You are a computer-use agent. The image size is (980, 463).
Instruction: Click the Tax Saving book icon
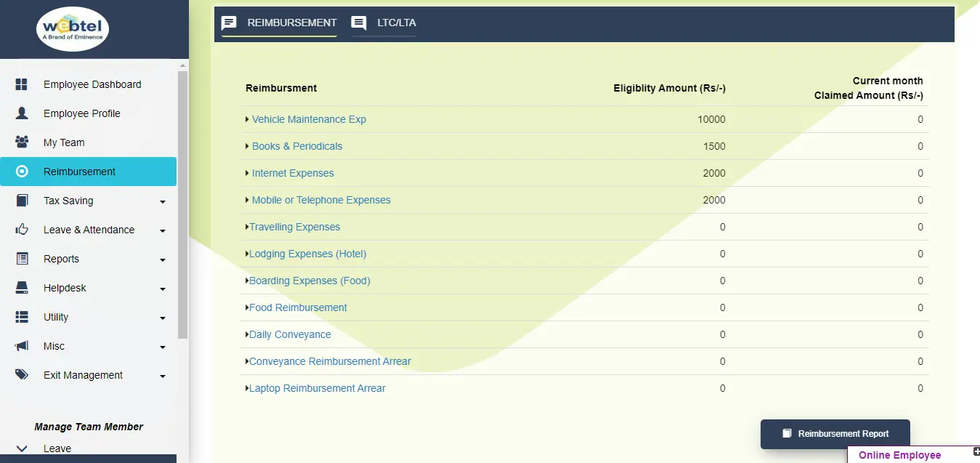[22, 201]
